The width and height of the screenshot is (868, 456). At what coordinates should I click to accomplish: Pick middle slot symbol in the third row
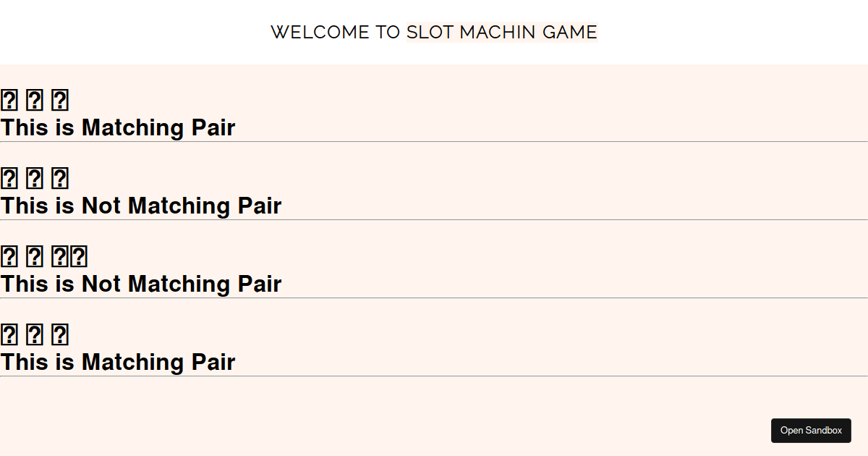(34, 256)
